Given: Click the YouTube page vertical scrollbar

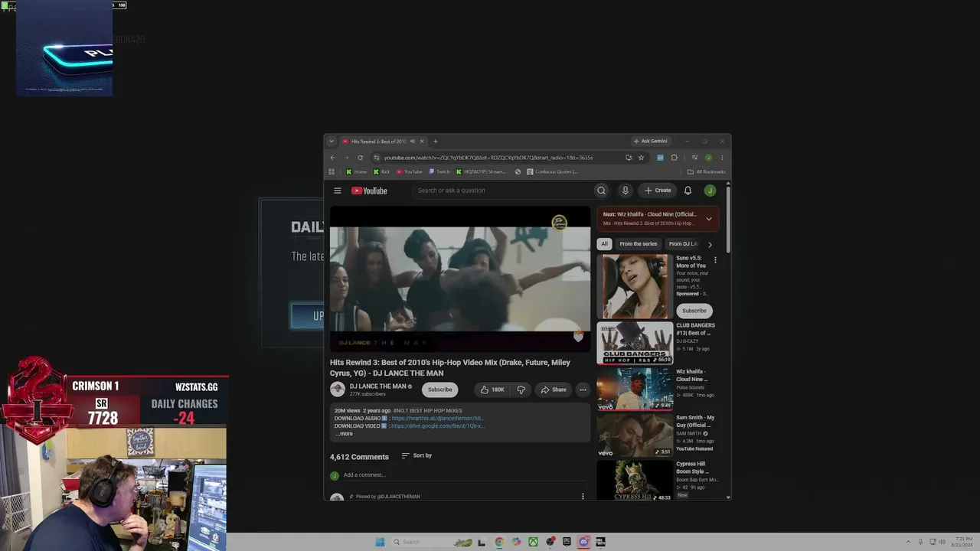Looking at the screenshot, I should point(728,218).
